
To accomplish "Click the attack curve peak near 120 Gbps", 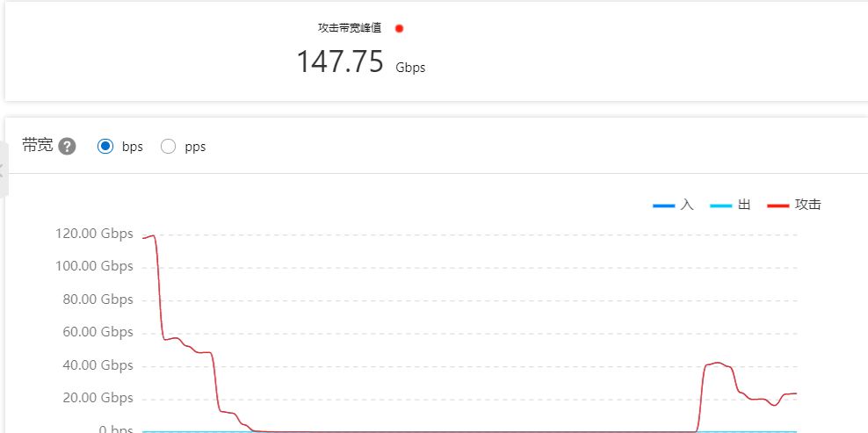I will coord(152,236).
